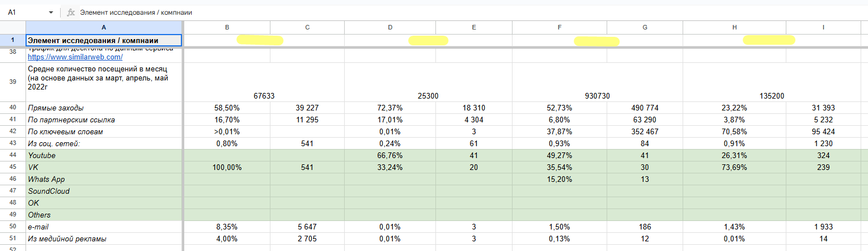This screenshot has width=868, height=251.
Task: Select row 39 header
Action: point(13,82)
